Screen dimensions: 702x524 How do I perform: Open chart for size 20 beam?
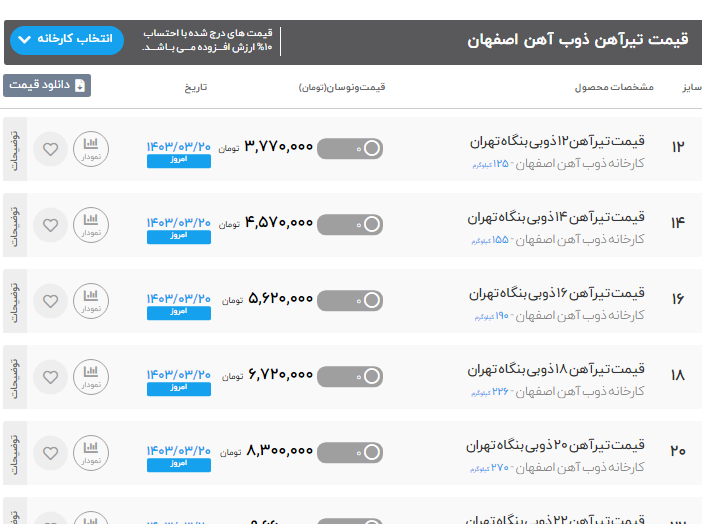[x=91, y=452]
